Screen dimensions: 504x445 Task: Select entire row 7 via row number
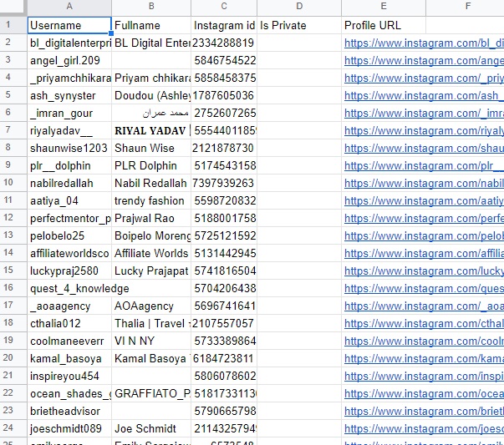[13, 130]
